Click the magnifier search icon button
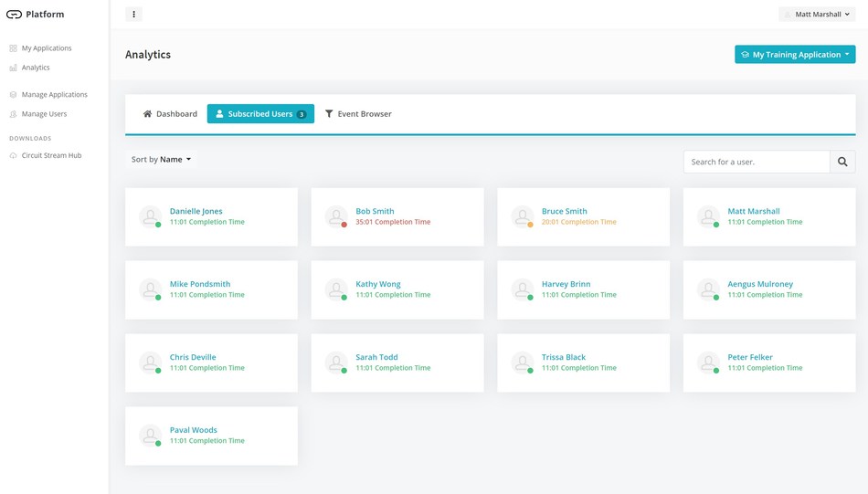 pyautogui.click(x=842, y=162)
